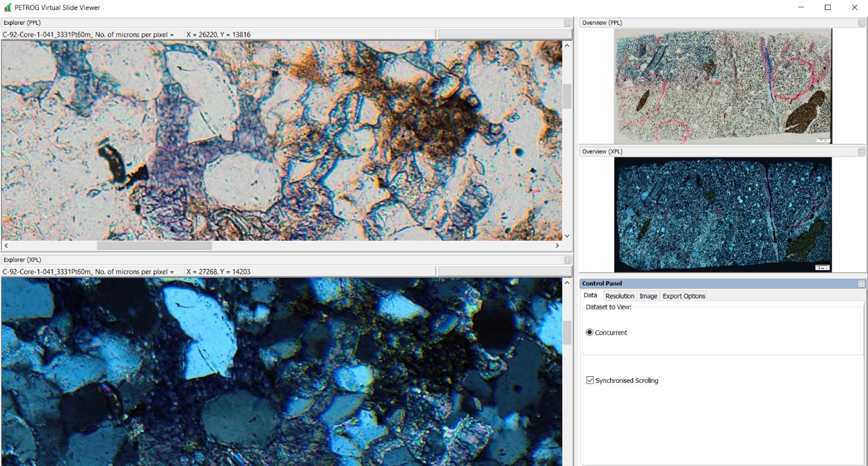Screen dimensions: 868x466
Task: Click PETROG app icon in title bar
Action: (8, 8)
